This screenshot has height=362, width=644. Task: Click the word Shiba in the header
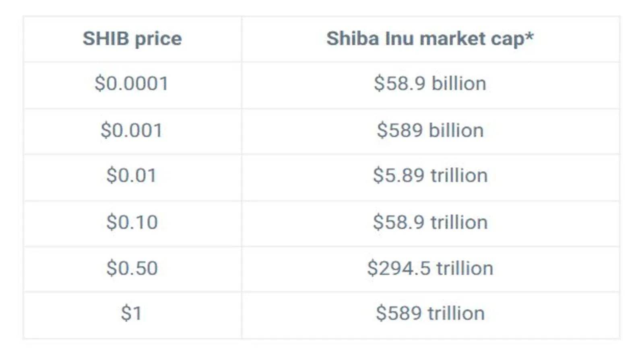(x=353, y=39)
